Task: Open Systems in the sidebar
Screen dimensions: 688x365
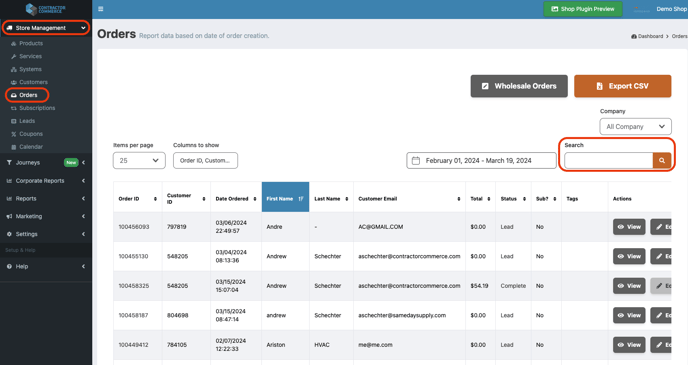Action: coord(30,69)
